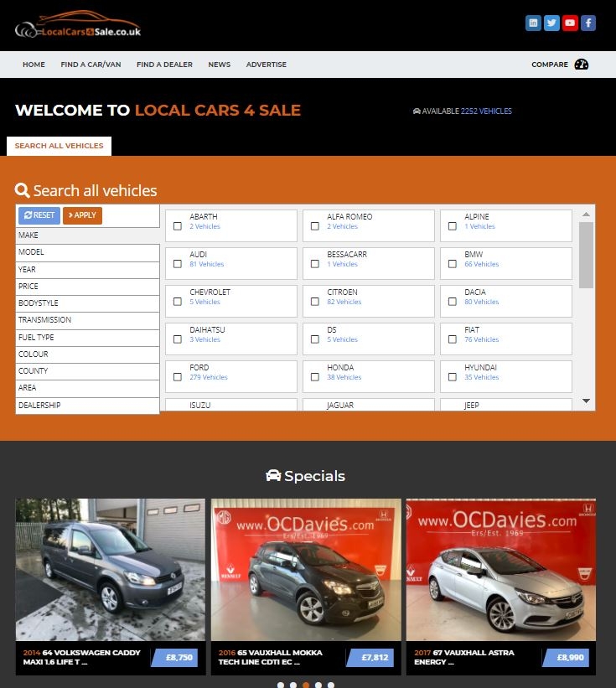This screenshot has width=616, height=688.
Task: Expand the Make filter section
Action: point(87,235)
